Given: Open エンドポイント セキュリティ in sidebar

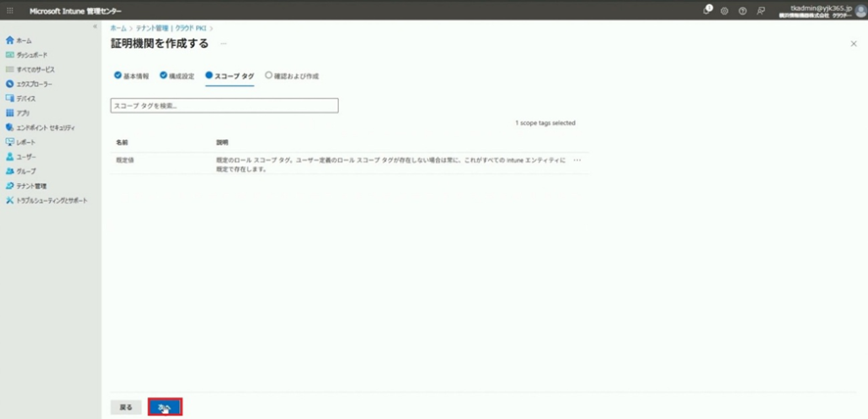Looking at the screenshot, I should [x=45, y=127].
